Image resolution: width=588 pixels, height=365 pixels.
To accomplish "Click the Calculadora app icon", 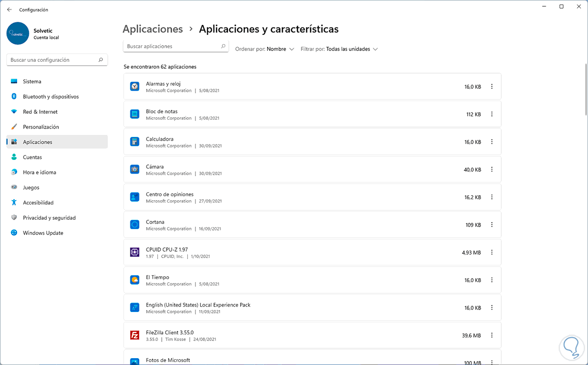I will tap(135, 142).
